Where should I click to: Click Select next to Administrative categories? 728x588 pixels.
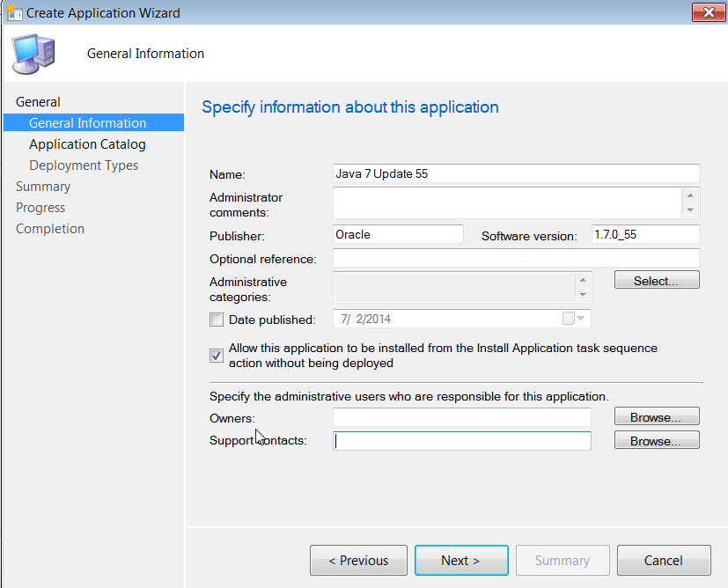click(657, 279)
